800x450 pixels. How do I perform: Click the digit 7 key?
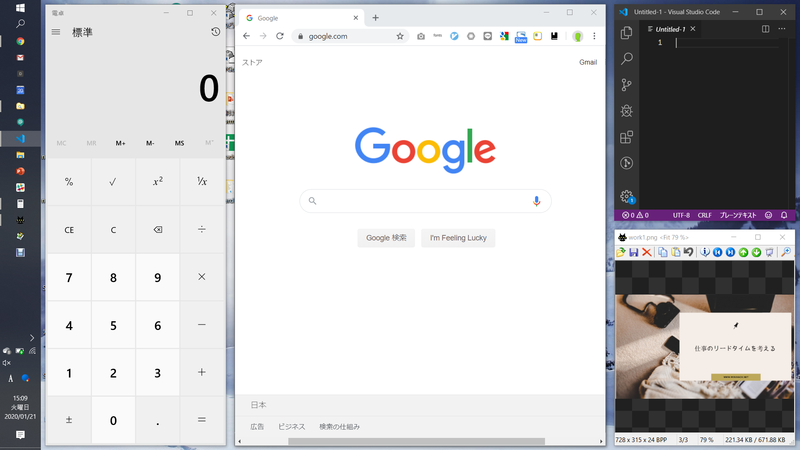pos(69,277)
